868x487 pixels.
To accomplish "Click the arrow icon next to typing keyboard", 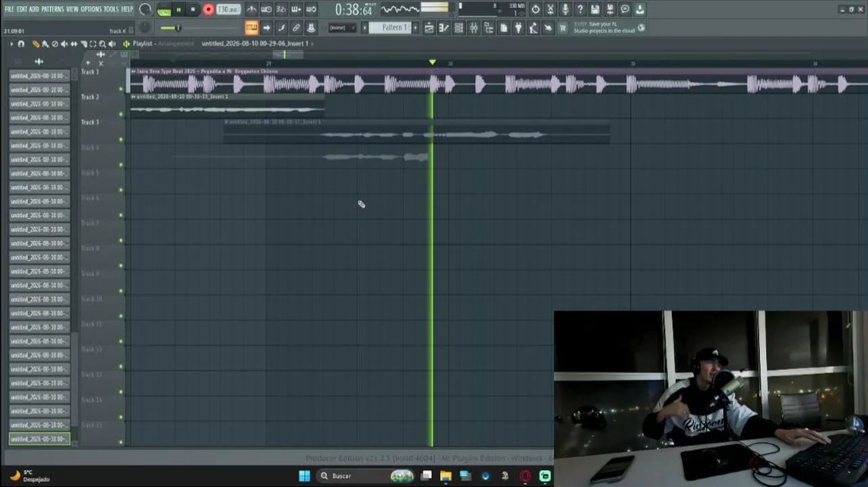I will coord(266,28).
